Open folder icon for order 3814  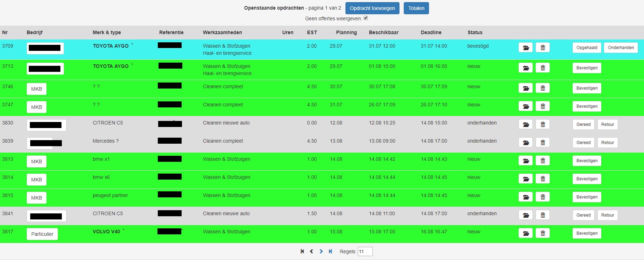coord(526,179)
